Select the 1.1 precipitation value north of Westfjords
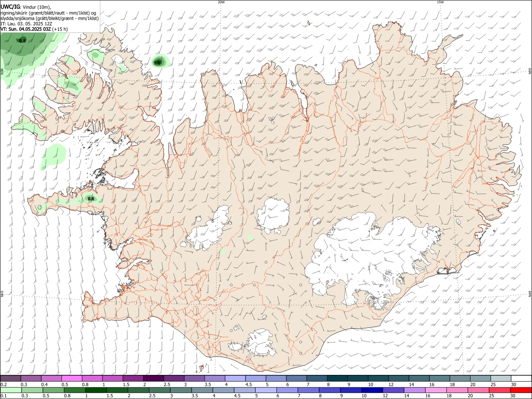Screen dimensions: 532x399 [x=157, y=63]
